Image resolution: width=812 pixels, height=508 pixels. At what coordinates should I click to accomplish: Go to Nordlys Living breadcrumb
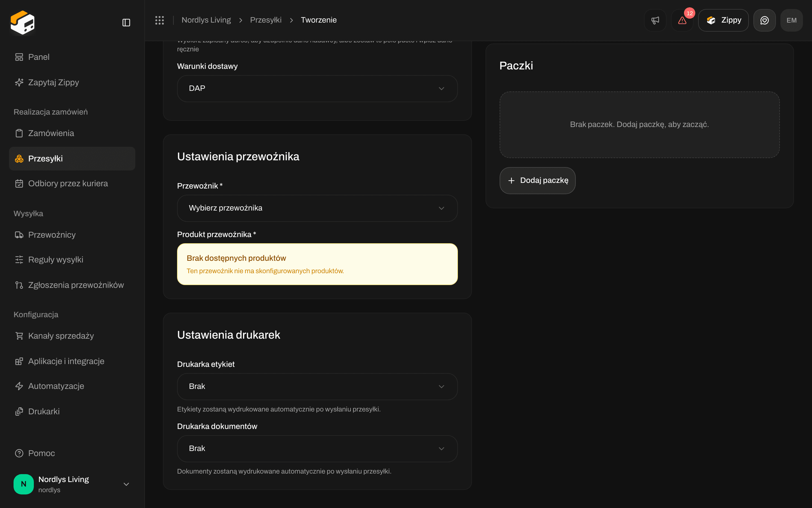(206, 20)
